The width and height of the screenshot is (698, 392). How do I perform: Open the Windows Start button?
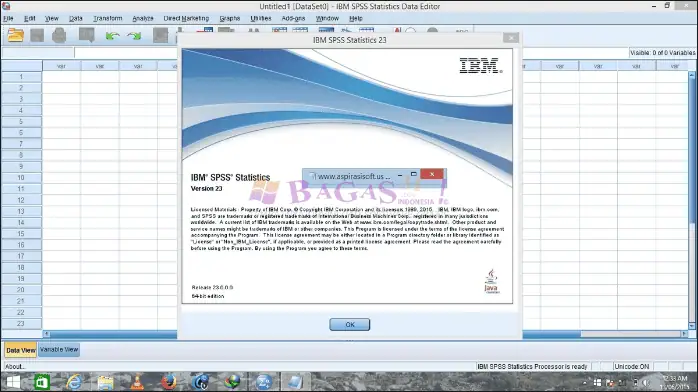tap(13, 382)
